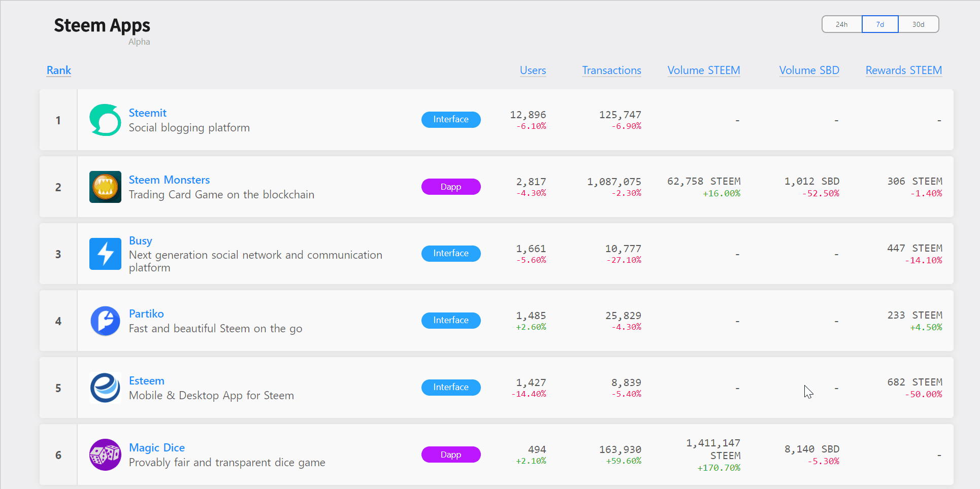980x489 pixels.
Task: Click the Busy lightning bolt logo icon
Action: 105,254
